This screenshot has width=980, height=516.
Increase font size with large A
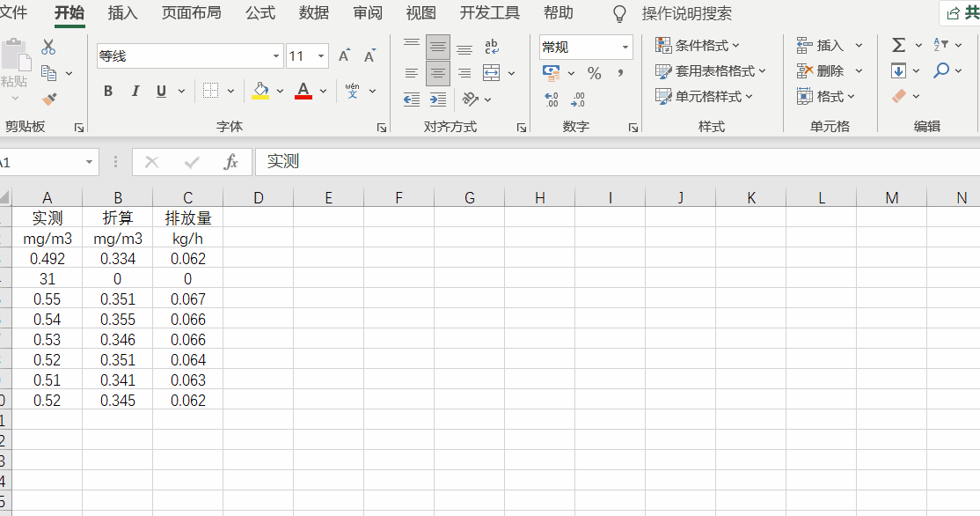pos(344,55)
